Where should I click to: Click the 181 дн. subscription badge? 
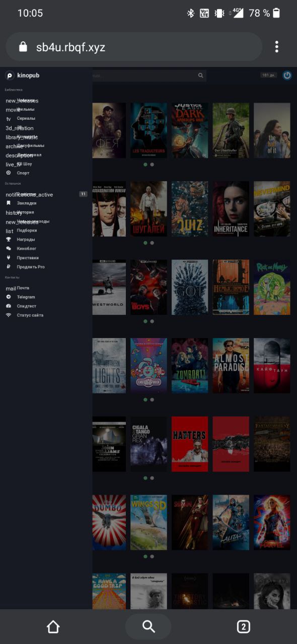coord(268,75)
